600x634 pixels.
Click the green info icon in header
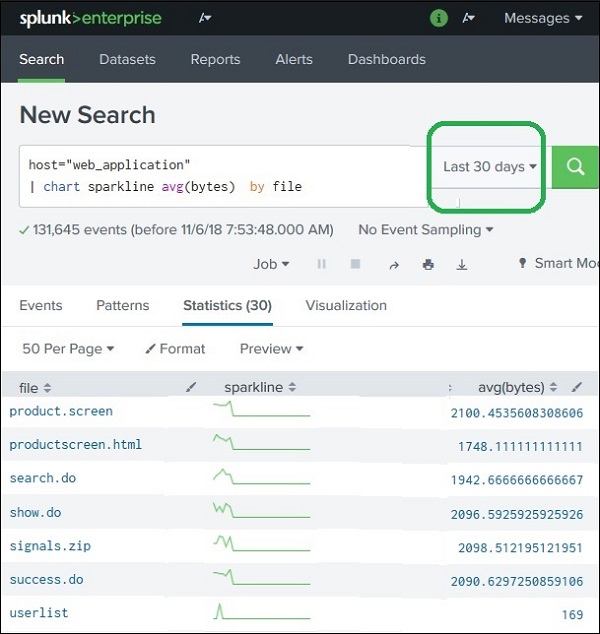pos(438,18)
